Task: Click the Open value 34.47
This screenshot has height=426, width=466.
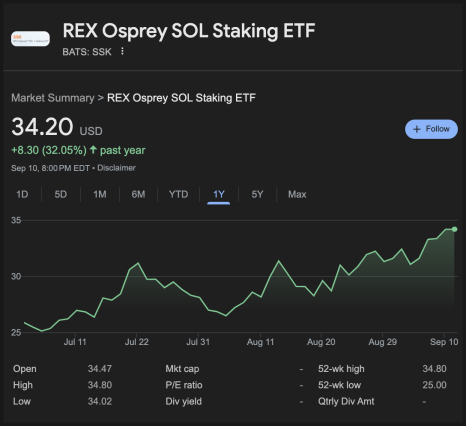Action: (x=100, y=369)
